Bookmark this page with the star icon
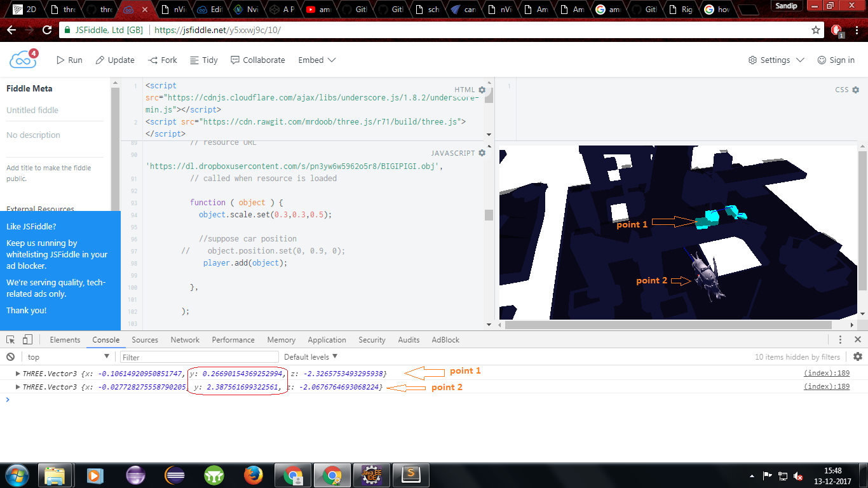The image size is (868, 488). 816,30
